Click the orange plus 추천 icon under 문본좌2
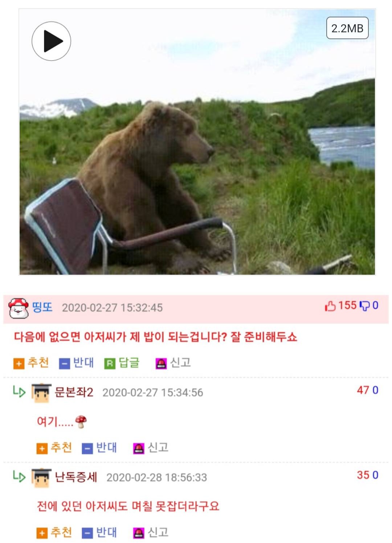This screenshot has width=392, height=543. click(42, 449)
